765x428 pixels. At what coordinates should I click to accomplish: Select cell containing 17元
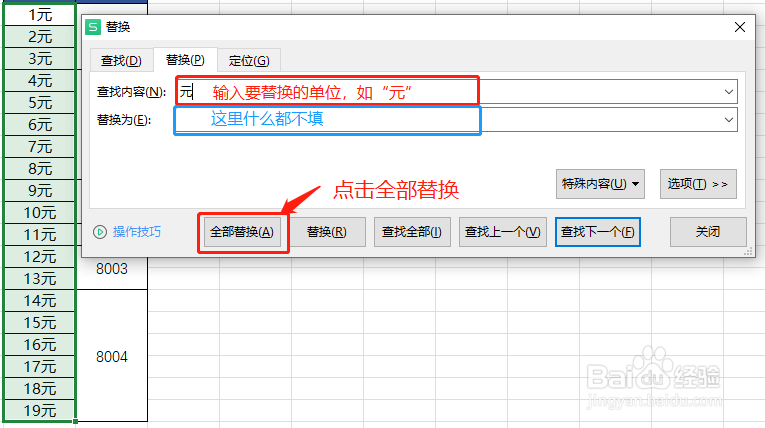[x=40, y=367]
